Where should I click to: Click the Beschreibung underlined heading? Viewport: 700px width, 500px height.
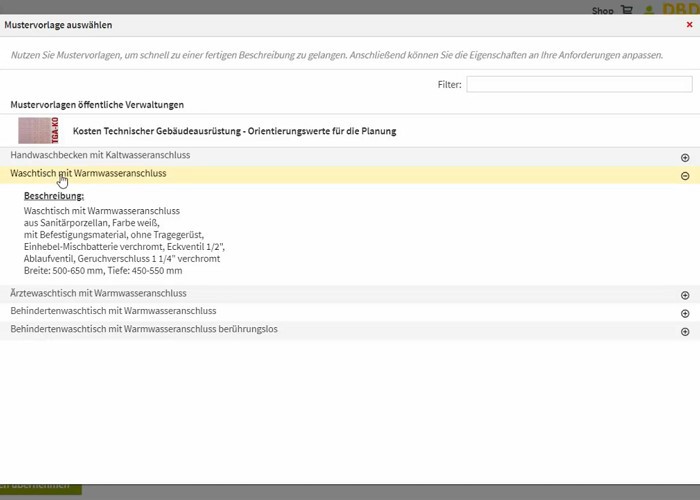pos(54,196)
